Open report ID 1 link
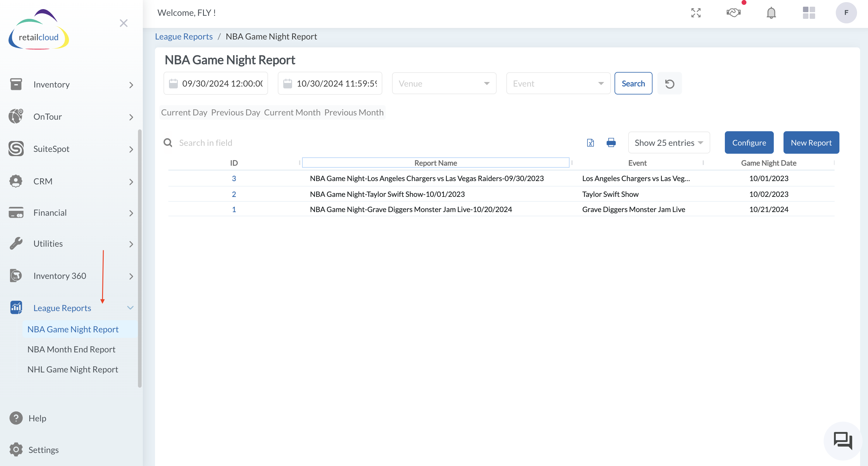 click(x=234, y=209)
